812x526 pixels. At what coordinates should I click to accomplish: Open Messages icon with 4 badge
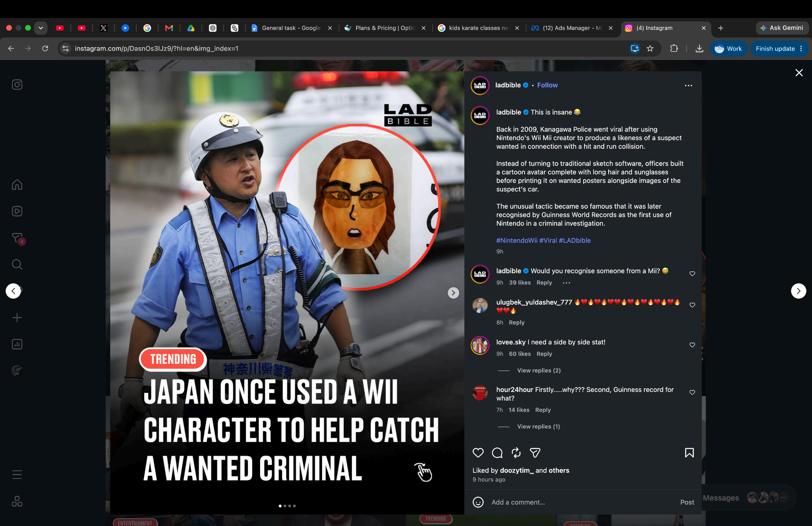point(18,238)
